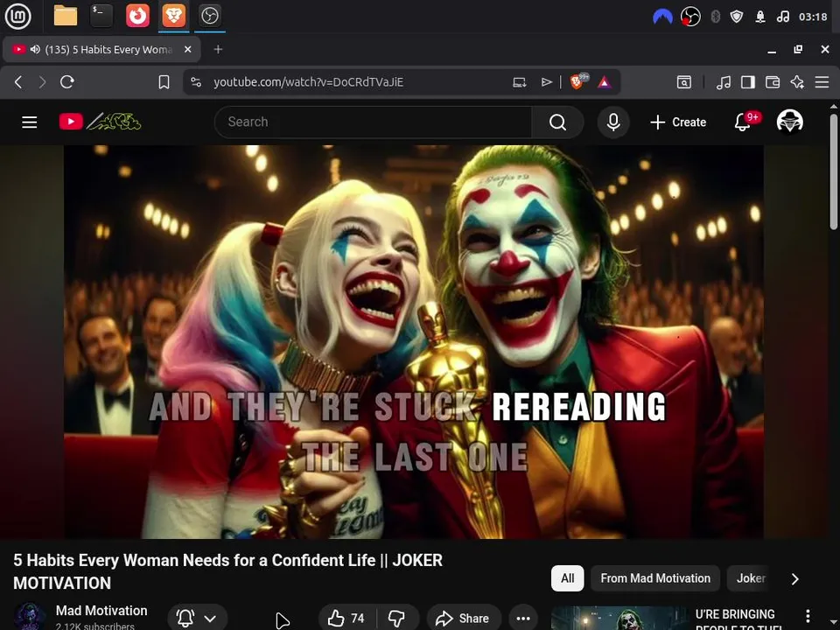The width and height of the screenshot is (840, 630).
Task: Bookmark this page
Action: point(164,82)
